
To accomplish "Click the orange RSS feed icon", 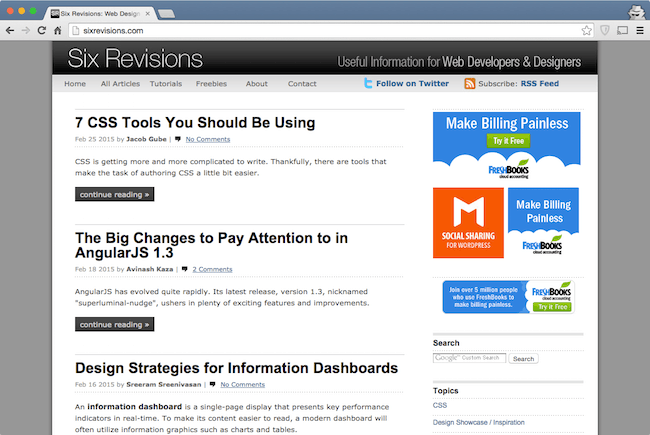I will coord(470,84).
